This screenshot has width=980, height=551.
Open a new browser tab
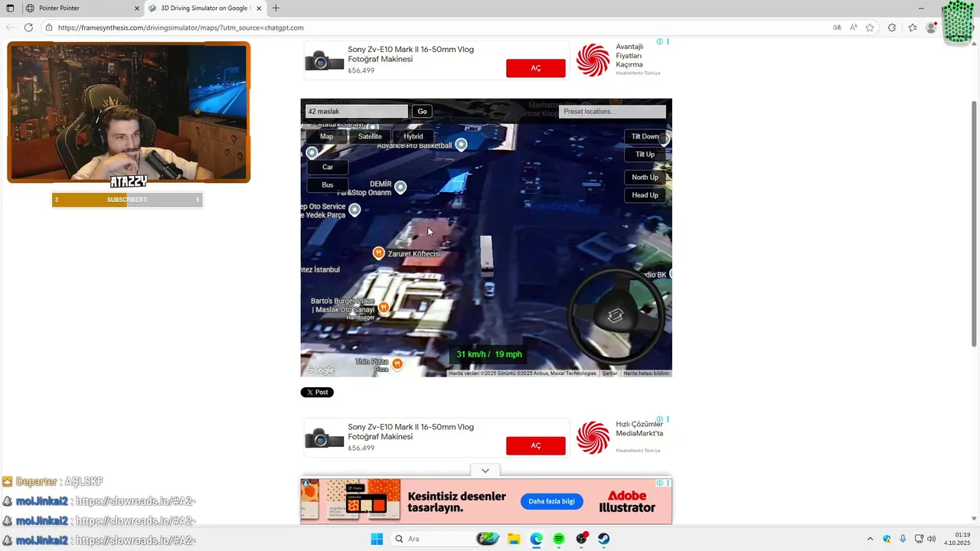[276, 8]
